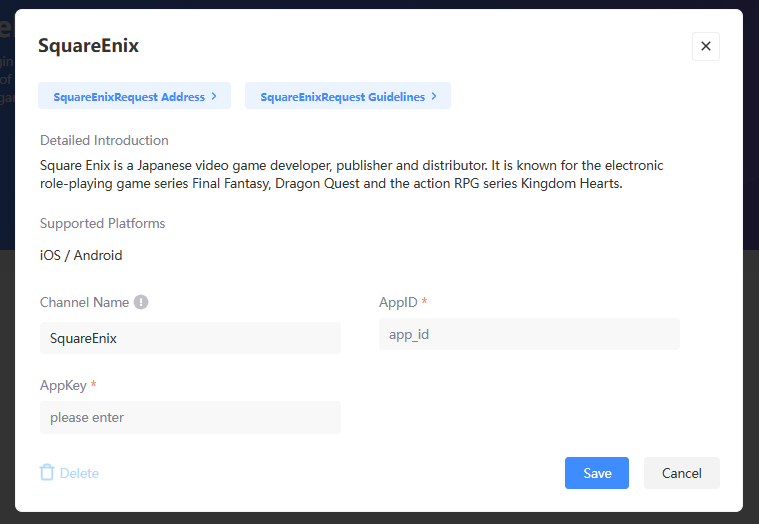The width and height of the screenshot is (759, 524).
Task: Close the SquareEnix dialog with X
Action: pyautogui.click(x=705, y=46)
